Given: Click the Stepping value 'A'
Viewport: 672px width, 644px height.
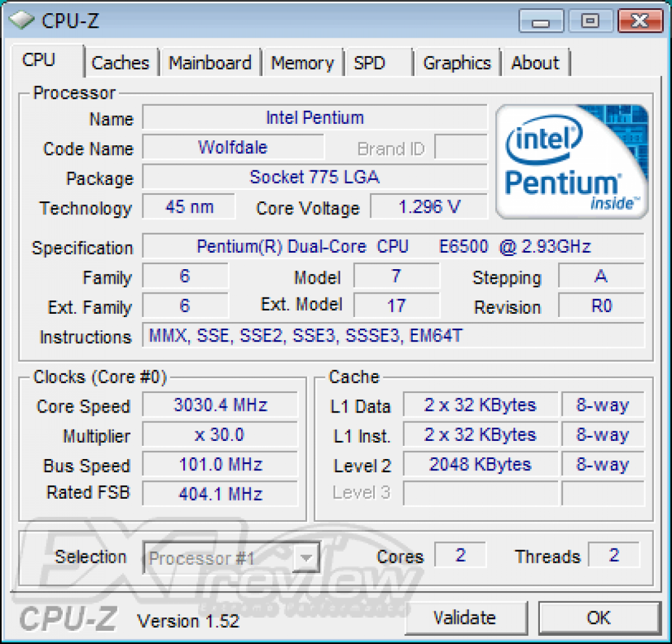Looking at the screenshot, I should tap(602, 276).
